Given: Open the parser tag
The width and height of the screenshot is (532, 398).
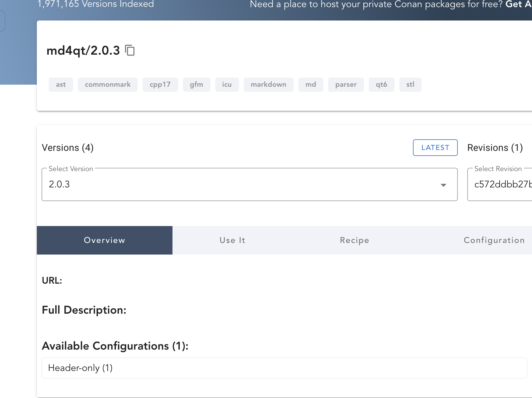Looking at the screenshot, I should [346, 84].
